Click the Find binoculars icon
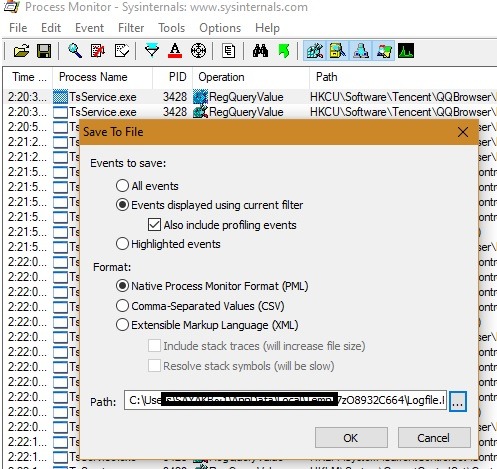497x469 pixels. (260, 51)
